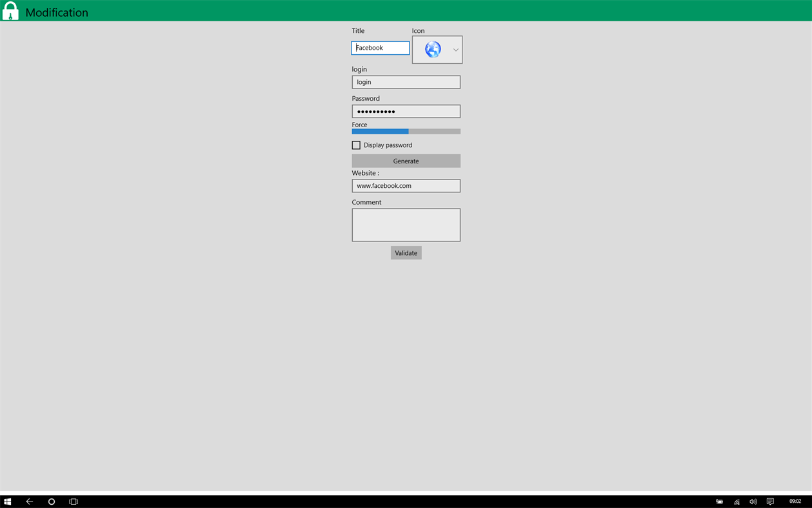812x508 pixels.
Task: Click the padlock app icon in the header
Action: tap(10, 10)
